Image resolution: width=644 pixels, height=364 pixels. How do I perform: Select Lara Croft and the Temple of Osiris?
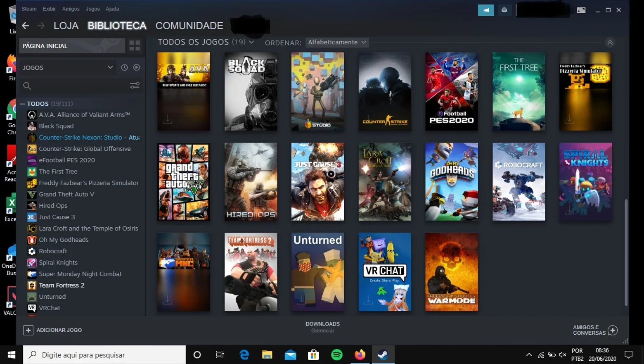pos(83,228)
